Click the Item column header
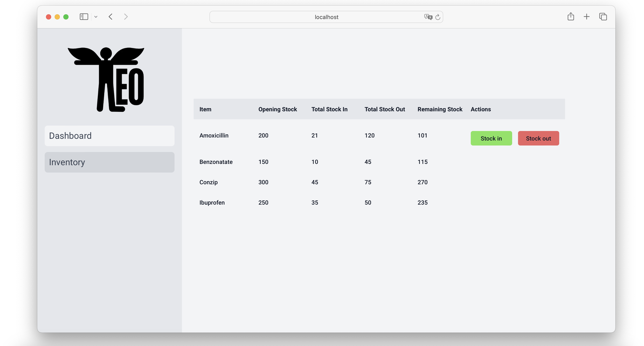Screen dimensions: 644x346 coord(205,109)
